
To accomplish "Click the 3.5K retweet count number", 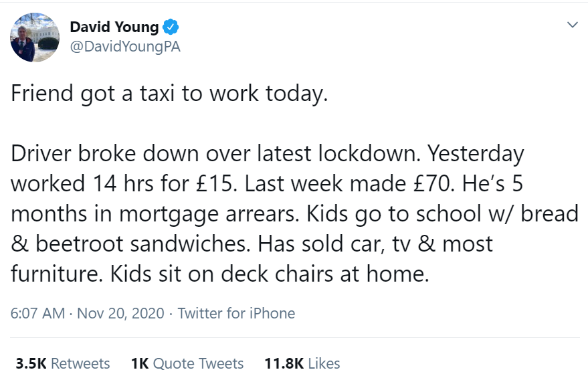I will [x=31, y=363].
